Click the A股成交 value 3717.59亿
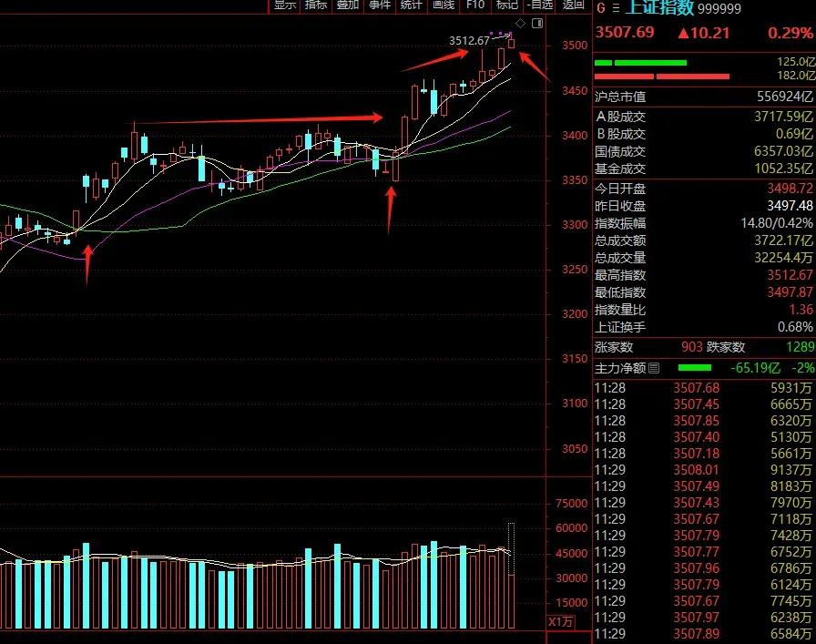The height and width of the screenshot is (644, 816). coord(784,117)
